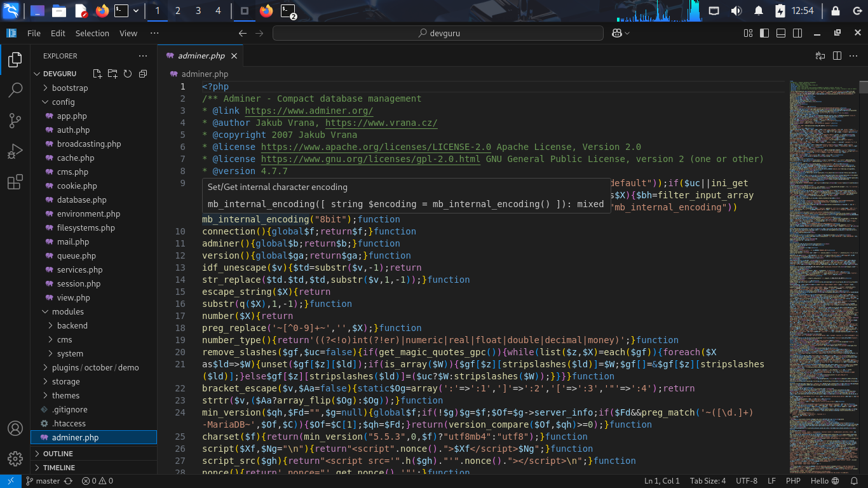Open the Extensions view
This screenshot has width=868, height=488.
15,182
